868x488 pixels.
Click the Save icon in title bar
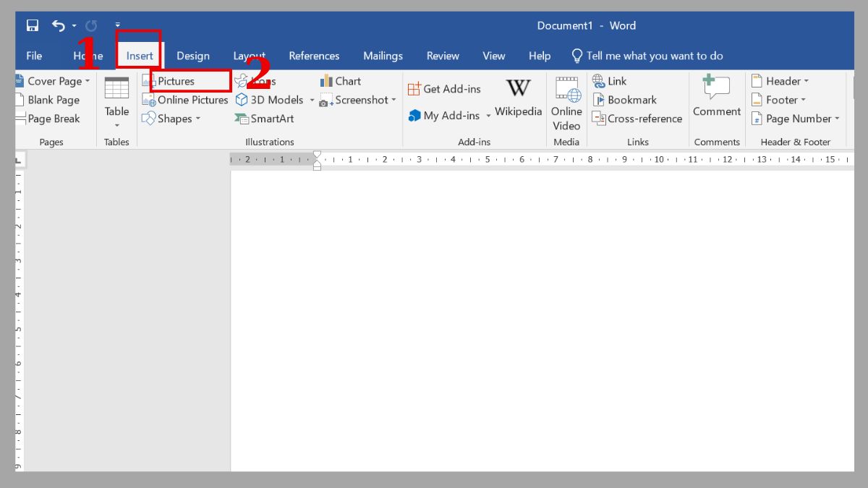pyautogui.click(x=33, y=26)
